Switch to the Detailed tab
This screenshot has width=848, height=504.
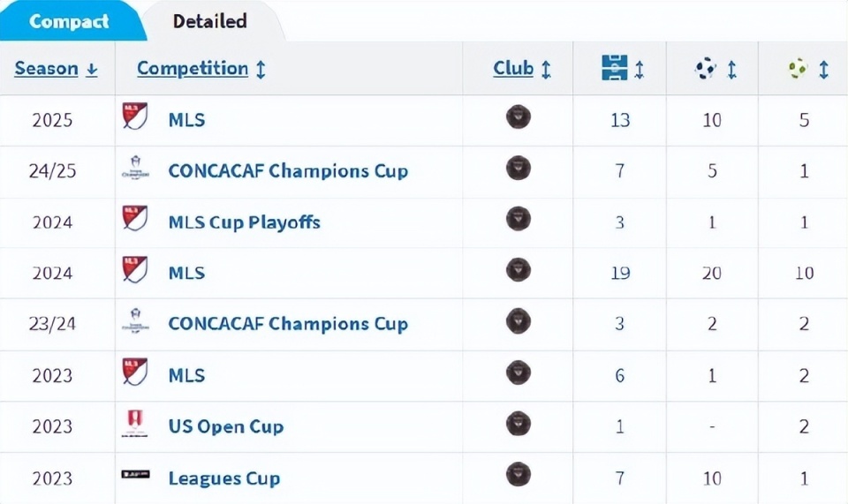click(x=210, y=21)
